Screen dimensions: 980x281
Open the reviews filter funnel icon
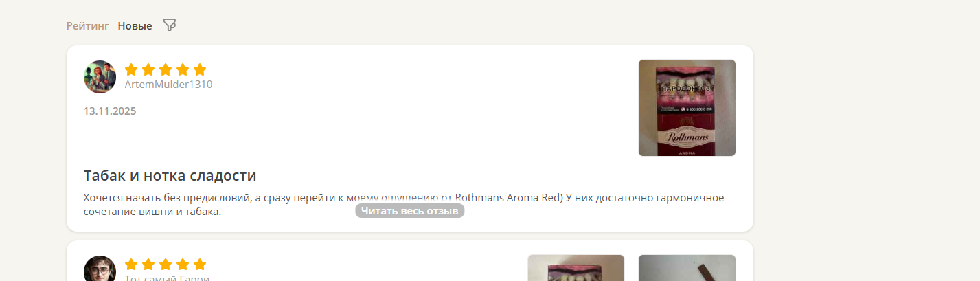(170, 25)
